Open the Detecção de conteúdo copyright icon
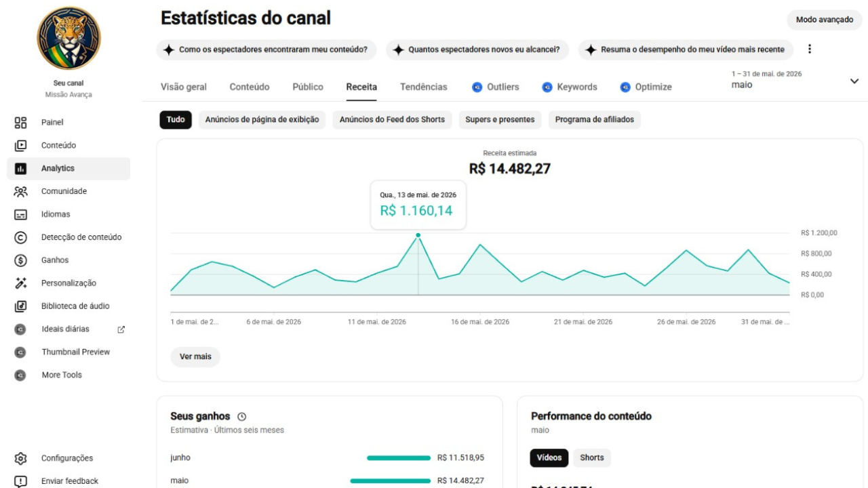The width and height of the screenshot is (868, 488). 20,238
